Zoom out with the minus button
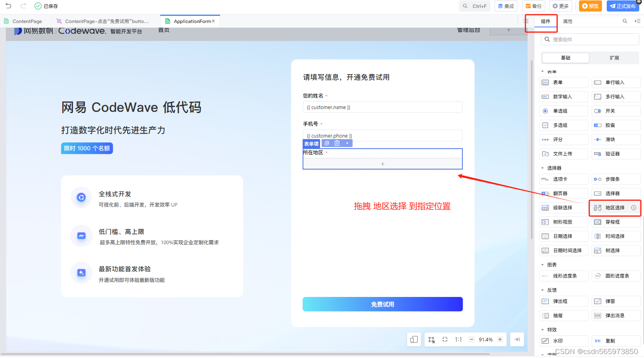The image size is (644, 358). click(x=471, y=339)
